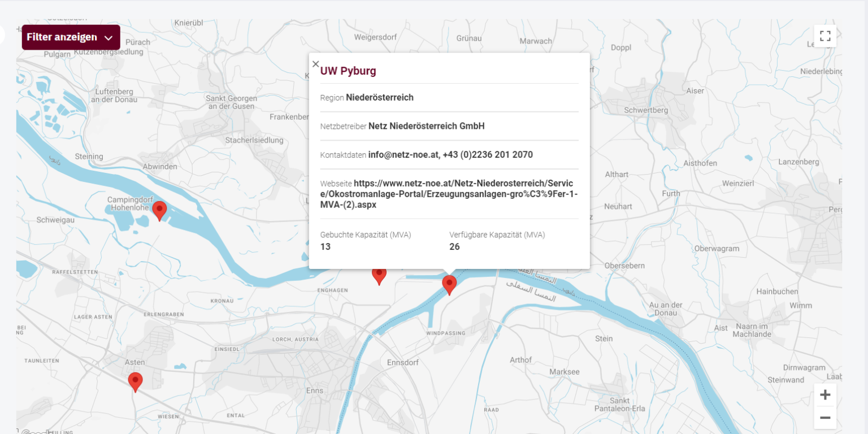The width and height of the screenshot is (868, 434).
Task: Click the UW Pyburg popup title
Action: (x=348, y=71)
